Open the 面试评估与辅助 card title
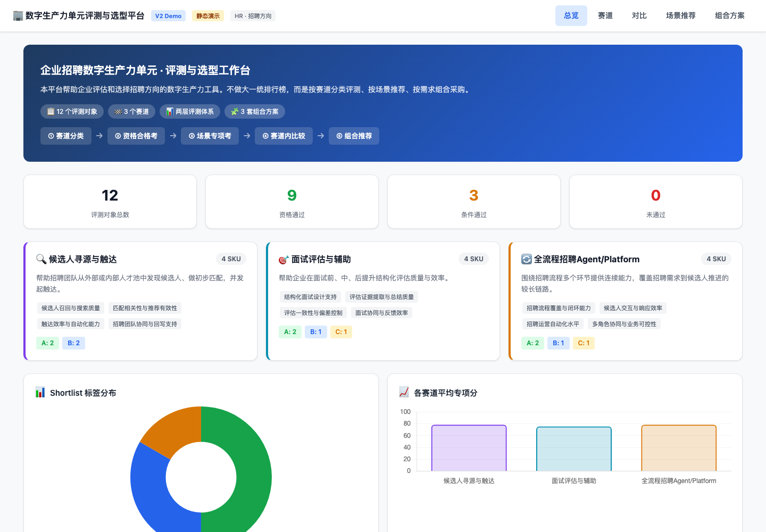This screenshot has width=766, height=532. (x=321, y=259)
